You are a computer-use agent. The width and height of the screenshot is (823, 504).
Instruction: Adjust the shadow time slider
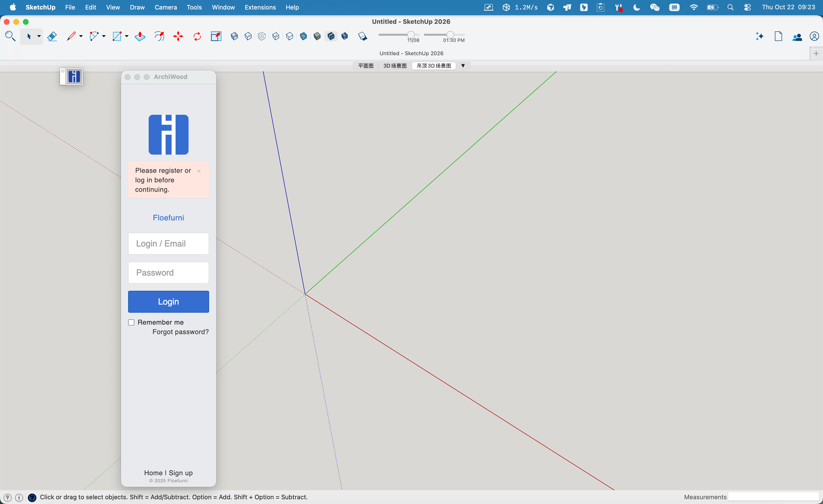click(450, 34)
